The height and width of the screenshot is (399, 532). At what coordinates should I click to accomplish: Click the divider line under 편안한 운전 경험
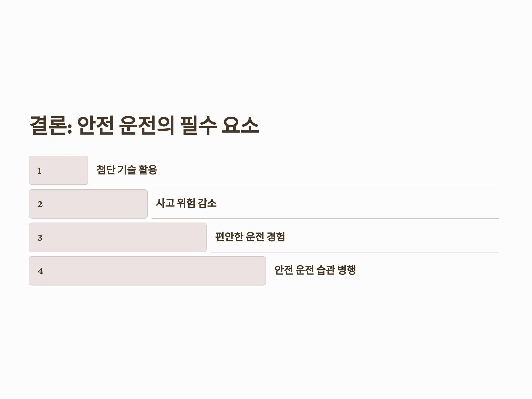coord(355,252)
